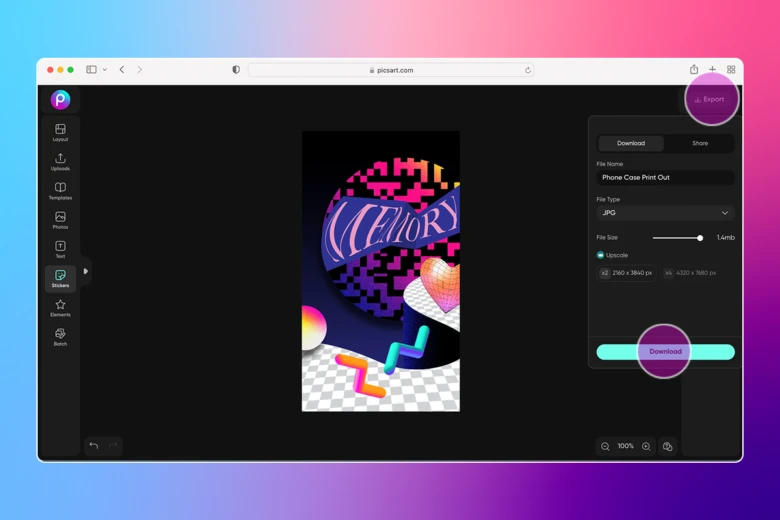Open the browser sidebar dropdown chevron
780x520 pixels.
(x=105, y=70)
